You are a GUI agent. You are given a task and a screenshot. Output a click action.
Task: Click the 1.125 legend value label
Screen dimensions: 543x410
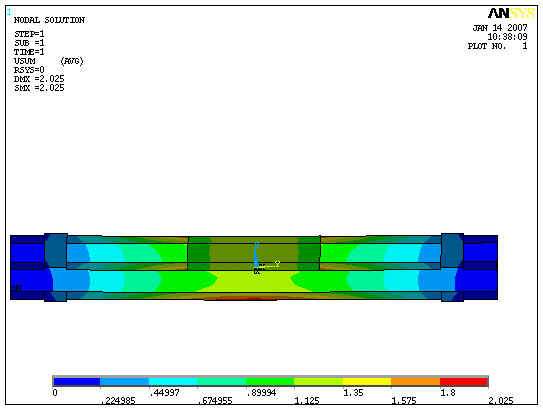coord(306,401)
